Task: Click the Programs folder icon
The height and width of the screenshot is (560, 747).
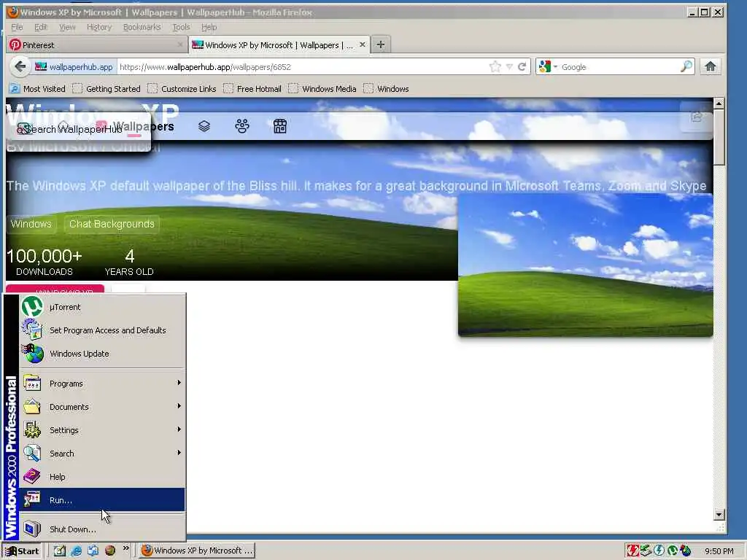Action: pyautogui.click(x=32, y=384)
